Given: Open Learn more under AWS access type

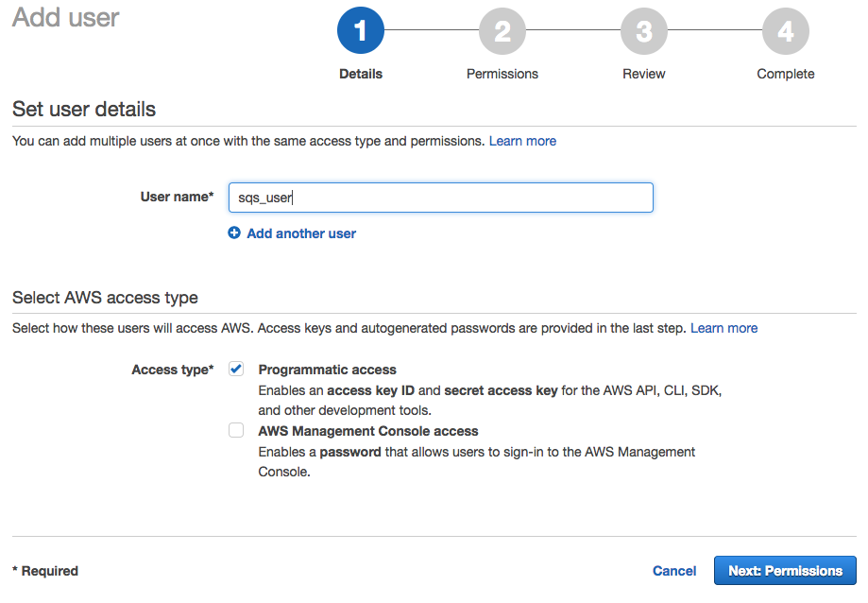Looking at the screenshot, I should point(724,328).
